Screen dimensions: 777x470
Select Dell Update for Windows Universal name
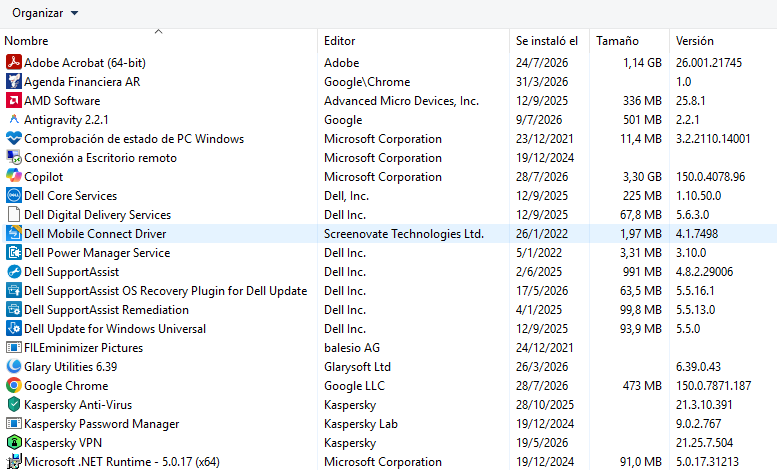click(115, 329)
